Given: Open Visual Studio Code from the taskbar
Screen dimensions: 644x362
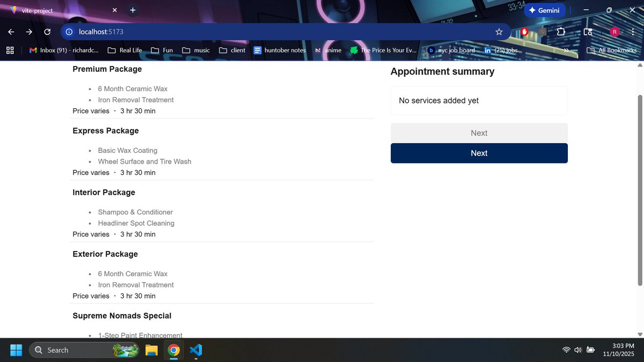Looking at the screenshot, I should pyautogui.click(x=196, y=350).
